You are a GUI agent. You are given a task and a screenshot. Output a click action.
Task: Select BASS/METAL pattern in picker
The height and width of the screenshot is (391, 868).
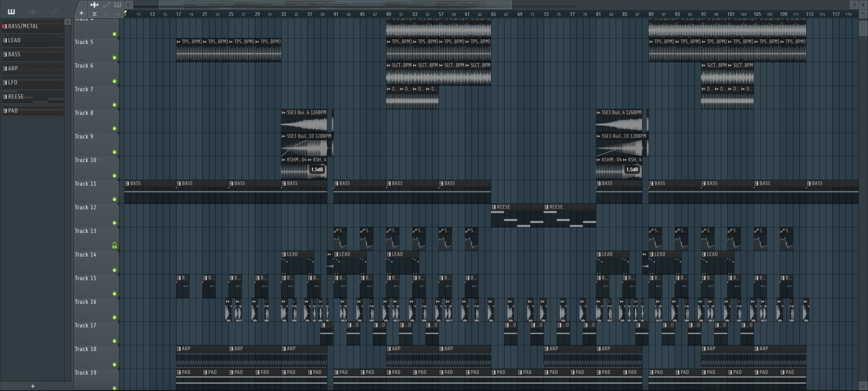point(33,26)
